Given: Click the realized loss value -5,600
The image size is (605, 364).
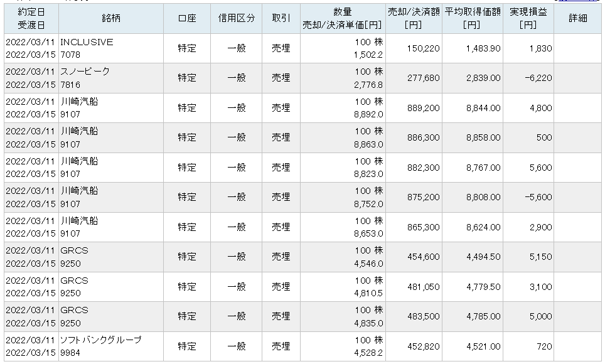Looking at the screenshot, I should [x=538, y=197].
